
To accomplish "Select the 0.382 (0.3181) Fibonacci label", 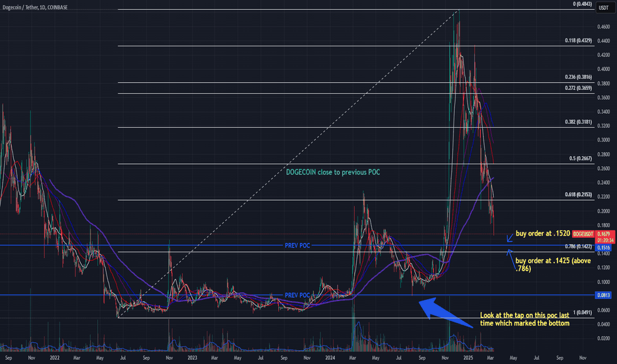I will point(579,122).
